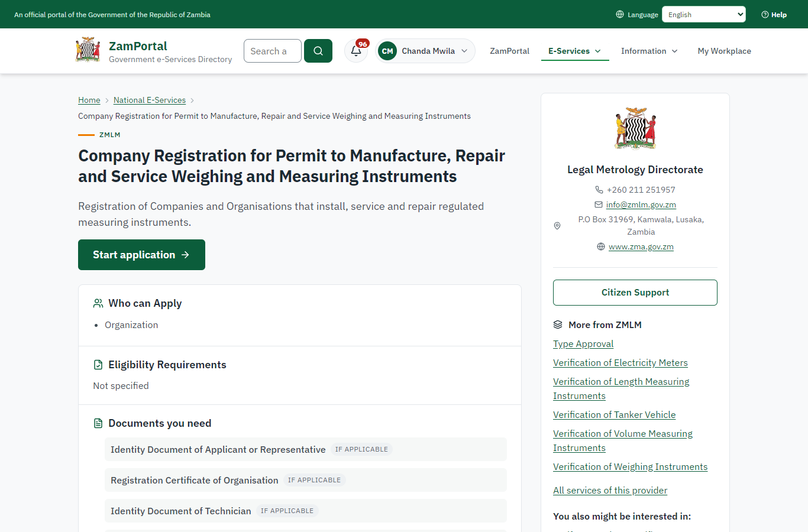Click the Start application button
Viewport: 808px width, 532px height.
[x=141, y=255]
